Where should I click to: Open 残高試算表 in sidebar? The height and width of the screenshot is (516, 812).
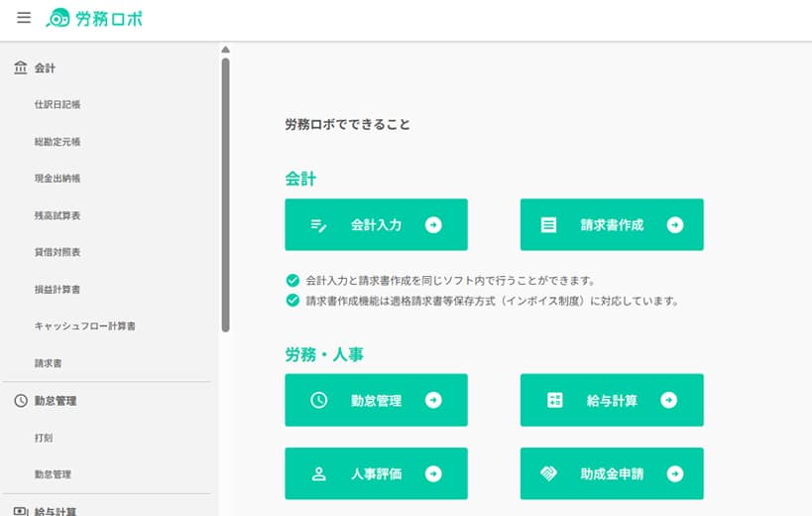pos(58,215)
